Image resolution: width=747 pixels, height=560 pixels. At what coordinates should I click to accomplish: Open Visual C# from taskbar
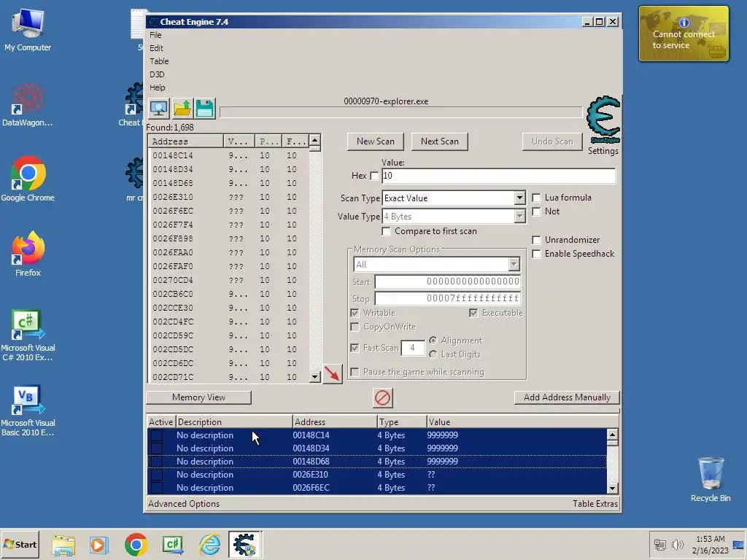coord(173,545)
